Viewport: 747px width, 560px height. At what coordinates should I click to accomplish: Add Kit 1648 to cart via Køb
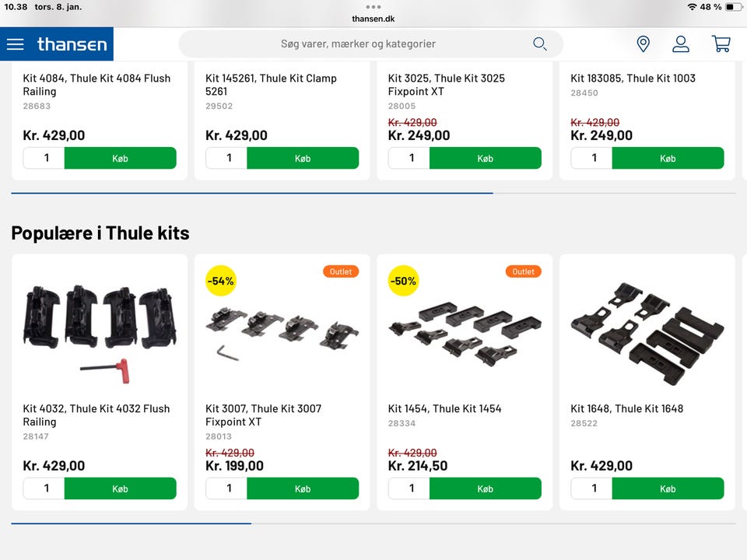click(668, 488)
